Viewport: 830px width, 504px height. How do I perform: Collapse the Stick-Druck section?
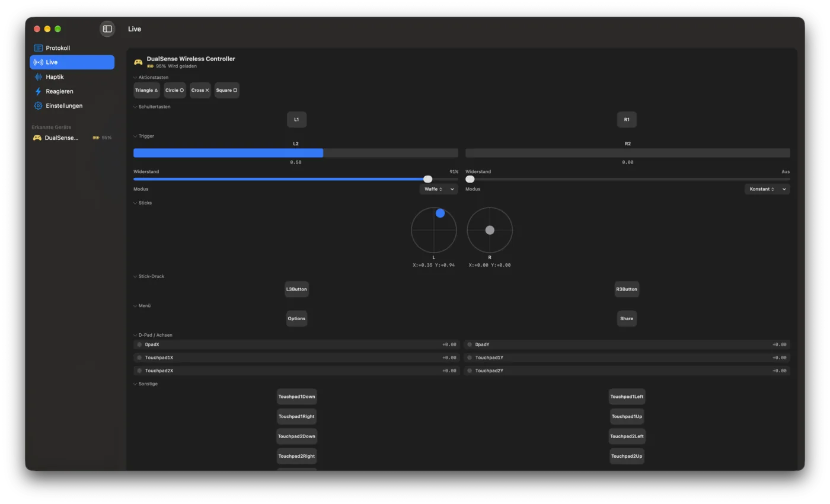pos(135,276)
